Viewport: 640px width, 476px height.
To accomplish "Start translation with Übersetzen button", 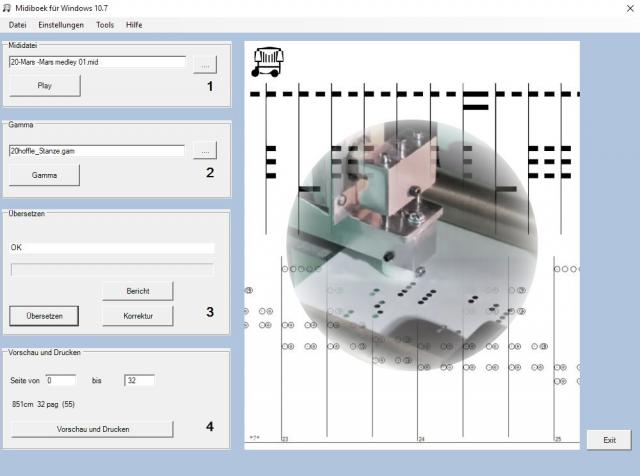I will (44, 315).
